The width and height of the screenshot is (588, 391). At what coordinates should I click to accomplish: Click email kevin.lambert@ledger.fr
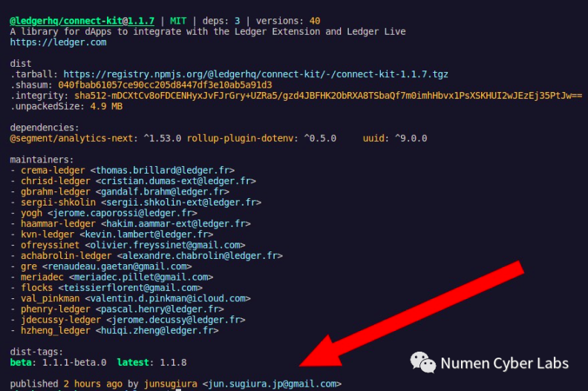146,234
